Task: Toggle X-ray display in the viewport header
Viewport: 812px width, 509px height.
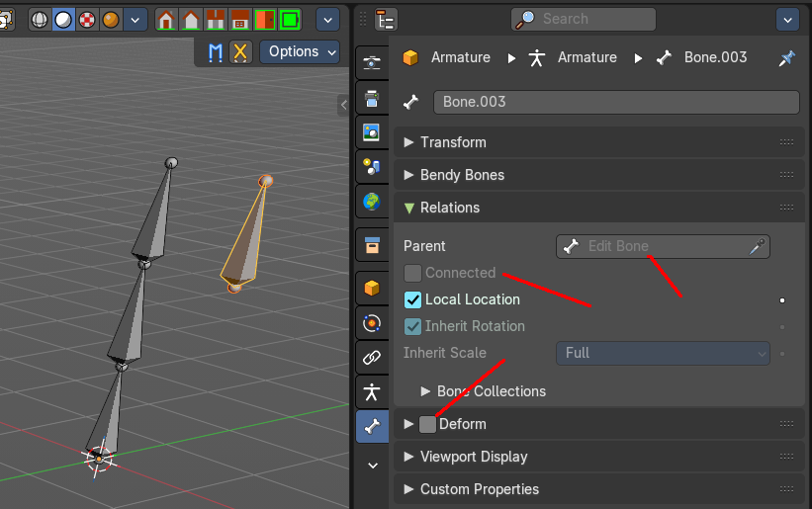Action: point(5,20)
